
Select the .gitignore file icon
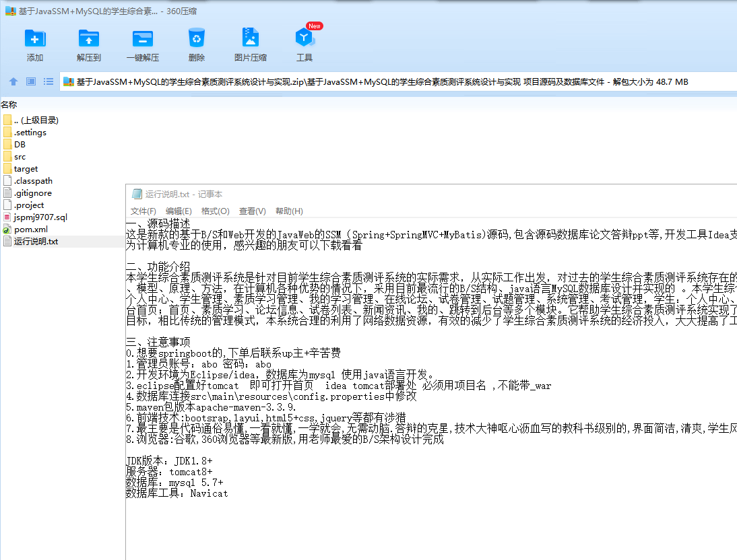pos(7,193)
